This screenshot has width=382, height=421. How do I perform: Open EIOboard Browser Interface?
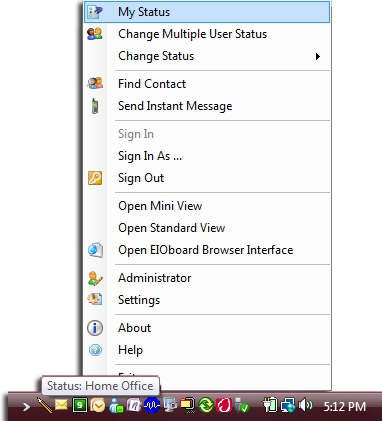click(x=207, y=250)
